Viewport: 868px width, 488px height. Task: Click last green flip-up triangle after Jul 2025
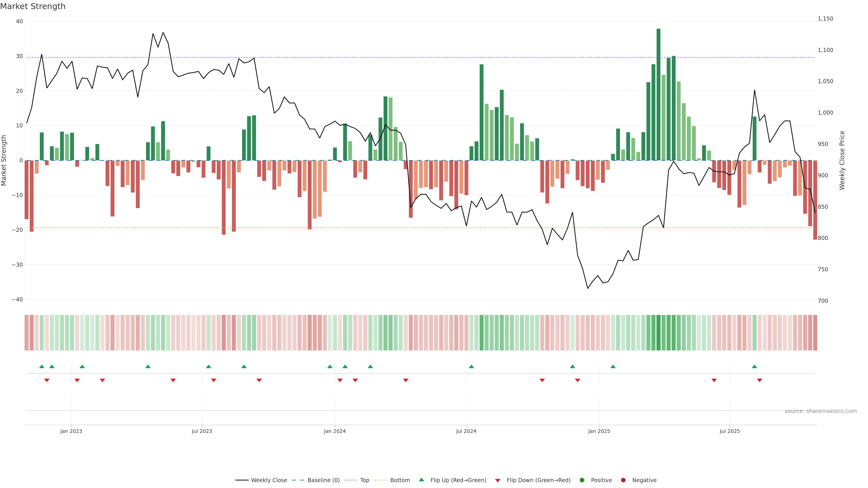click(x=755, y=366)
